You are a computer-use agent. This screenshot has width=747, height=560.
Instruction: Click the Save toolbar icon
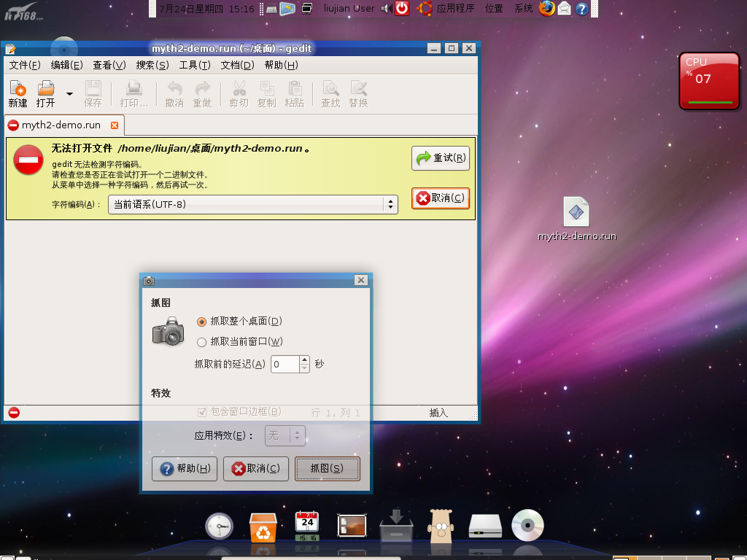tap(93, 94)
